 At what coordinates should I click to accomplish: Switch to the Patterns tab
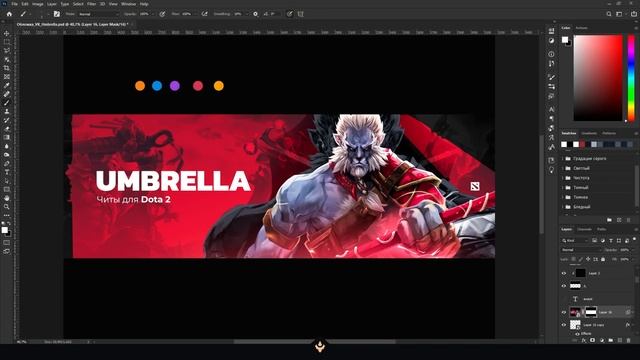(x=609, y=133)
